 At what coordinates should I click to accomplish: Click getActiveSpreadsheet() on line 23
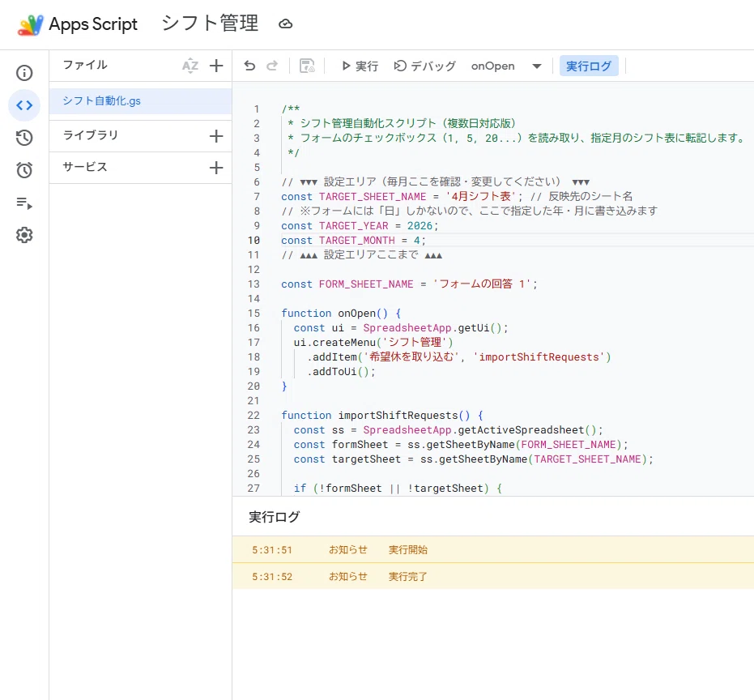click(x=527, y=429)
